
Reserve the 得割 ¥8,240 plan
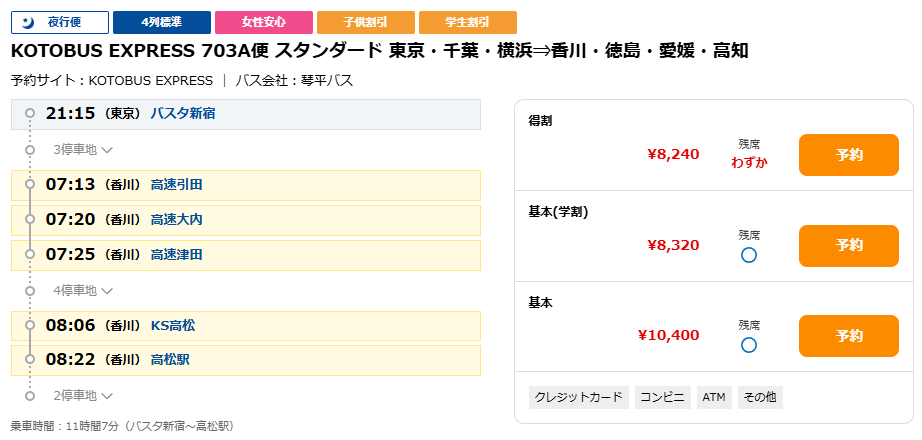[848, 155]
